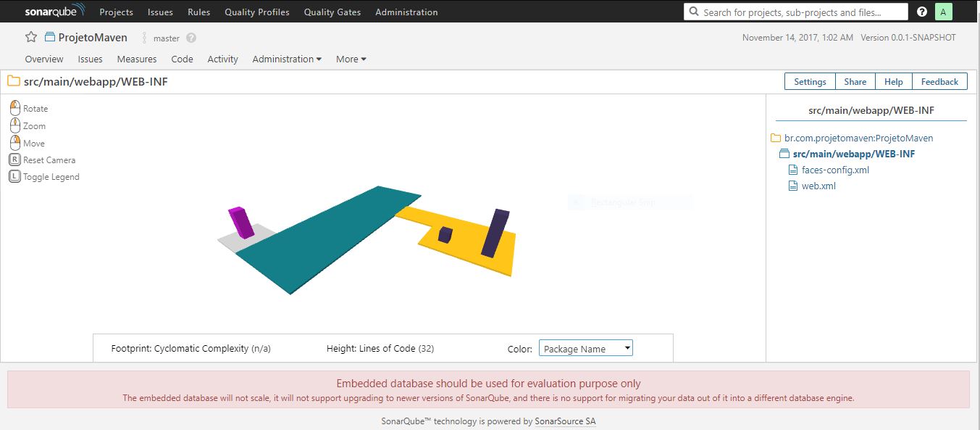Switch to the Activity tab

tap(222, 59)
